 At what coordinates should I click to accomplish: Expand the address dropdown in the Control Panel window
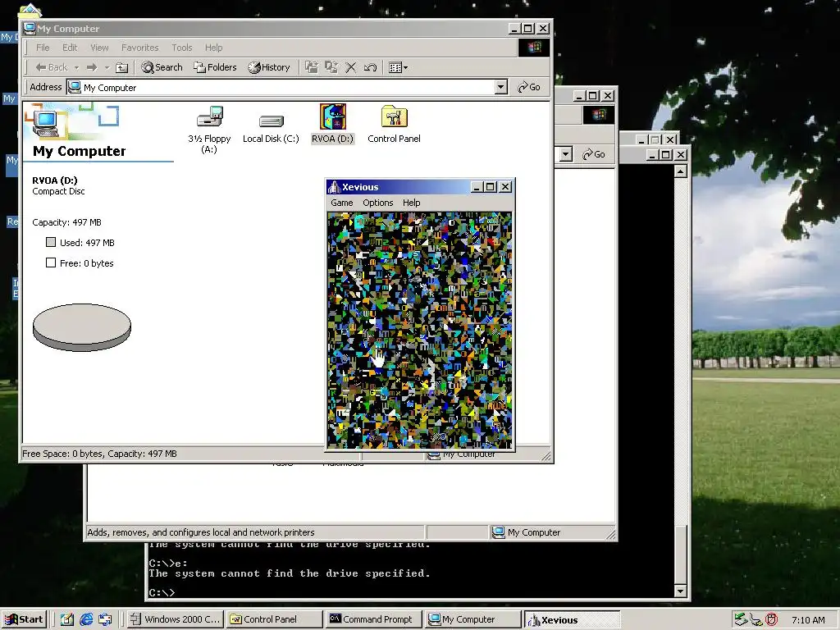click(x=566, y=154)
